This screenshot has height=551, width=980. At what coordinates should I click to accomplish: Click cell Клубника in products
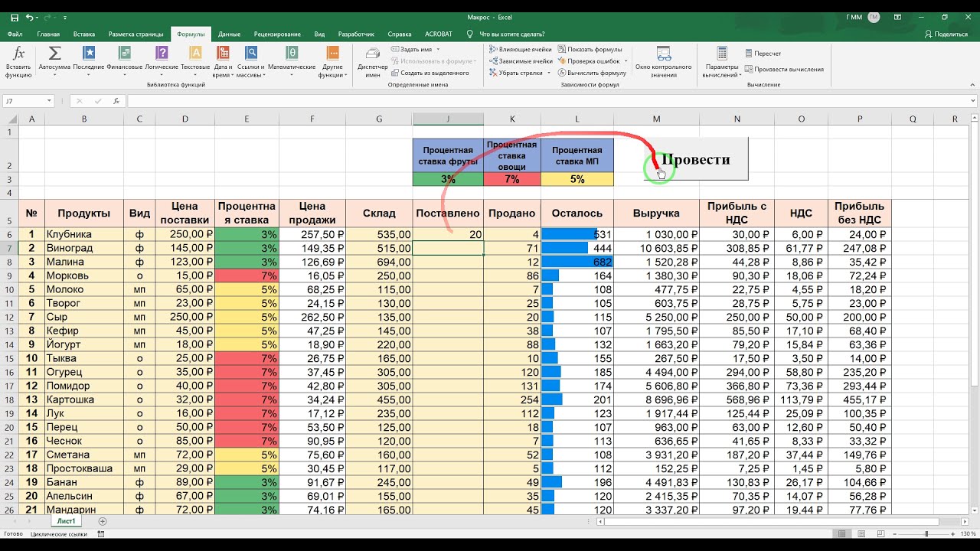[84, 234]
